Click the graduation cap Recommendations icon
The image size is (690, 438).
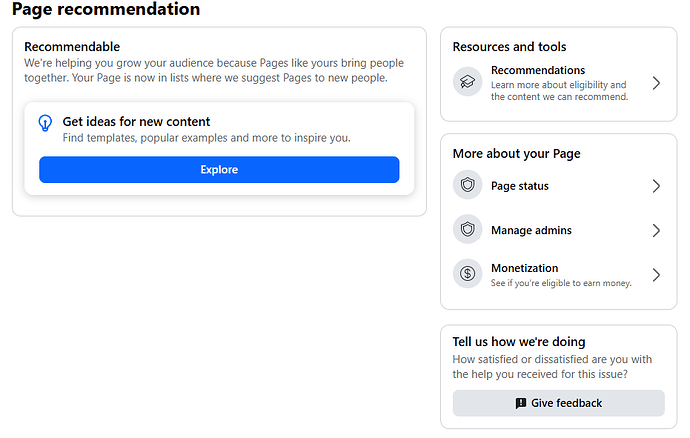pos(467,81)
